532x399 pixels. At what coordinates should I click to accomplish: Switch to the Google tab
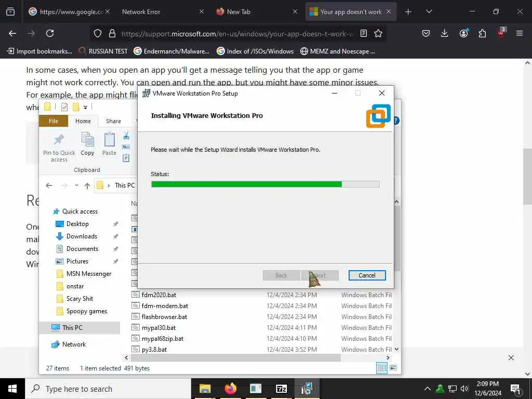(70, 12)
